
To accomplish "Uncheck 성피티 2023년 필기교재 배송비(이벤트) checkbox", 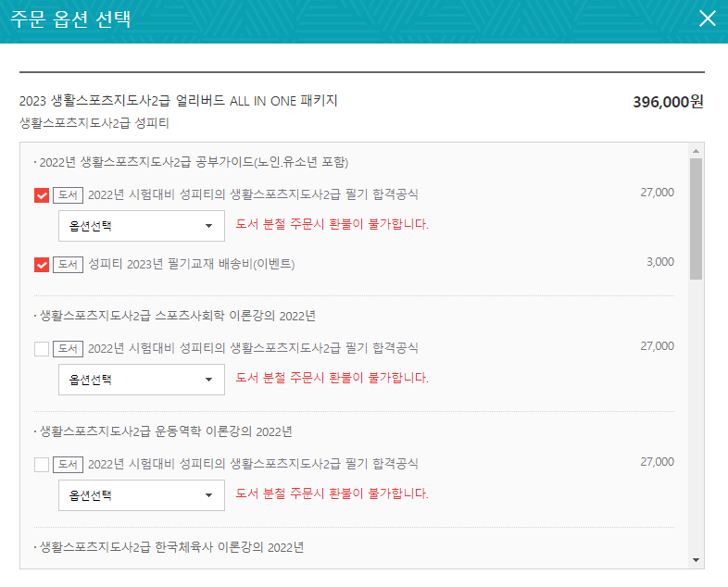I will [x=42, y=265].
